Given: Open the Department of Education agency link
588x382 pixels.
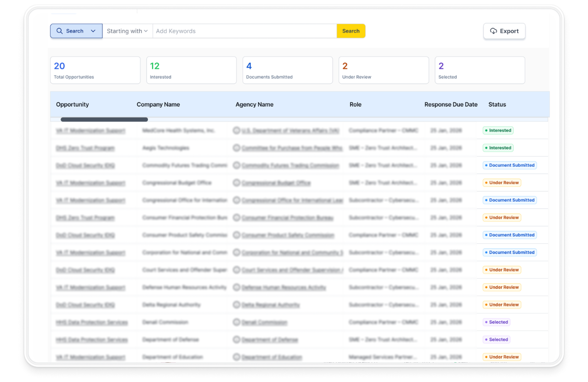Looking at the screenshot, I should coord(272,357).
